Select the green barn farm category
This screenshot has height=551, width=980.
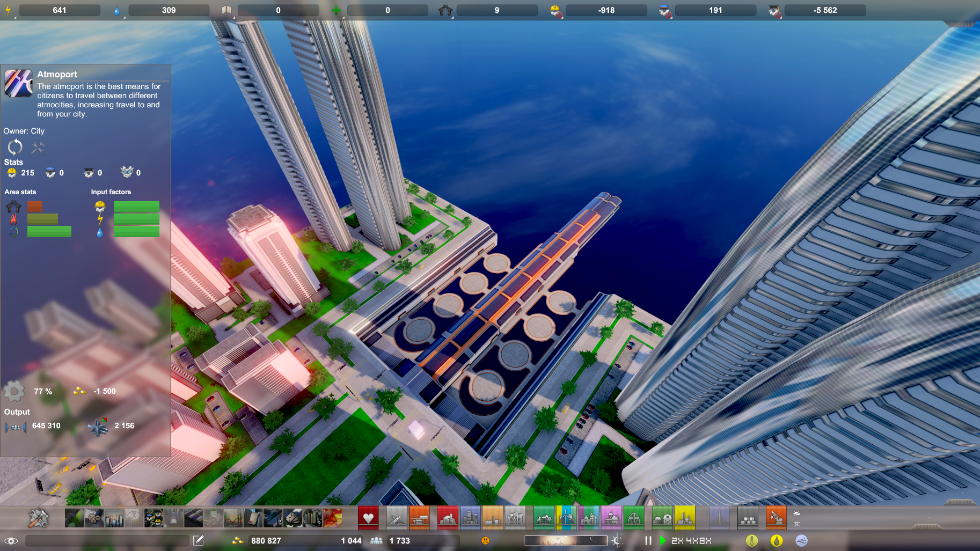pos(662,518)
